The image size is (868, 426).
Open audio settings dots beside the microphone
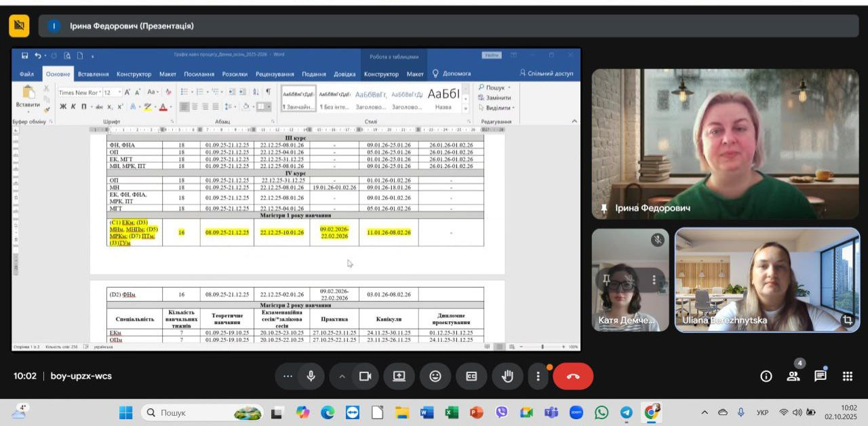288,376
